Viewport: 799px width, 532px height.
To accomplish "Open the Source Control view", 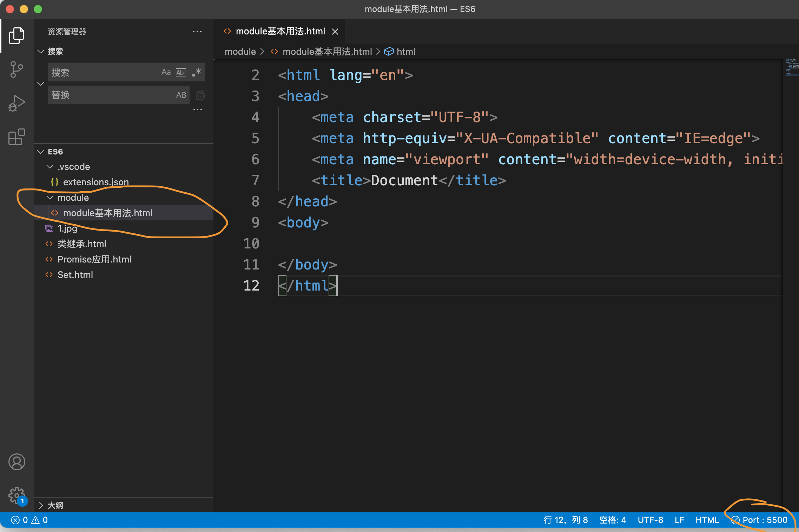I will (16, 69).
